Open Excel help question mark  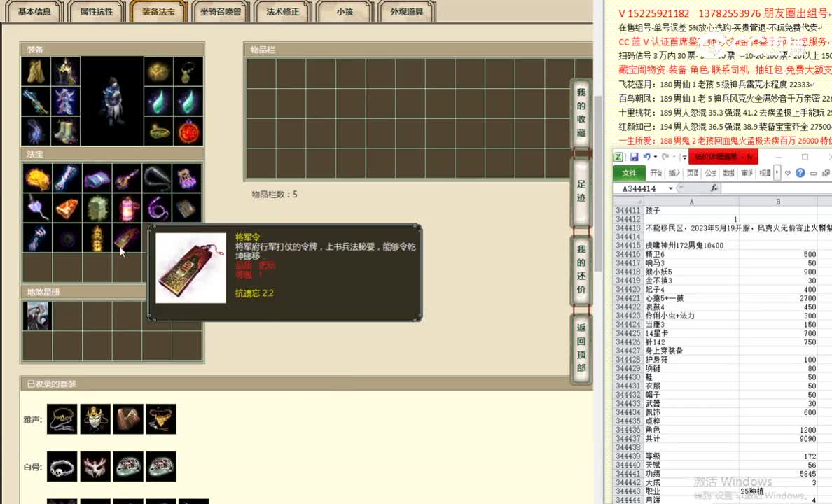[x=800, y=173]
